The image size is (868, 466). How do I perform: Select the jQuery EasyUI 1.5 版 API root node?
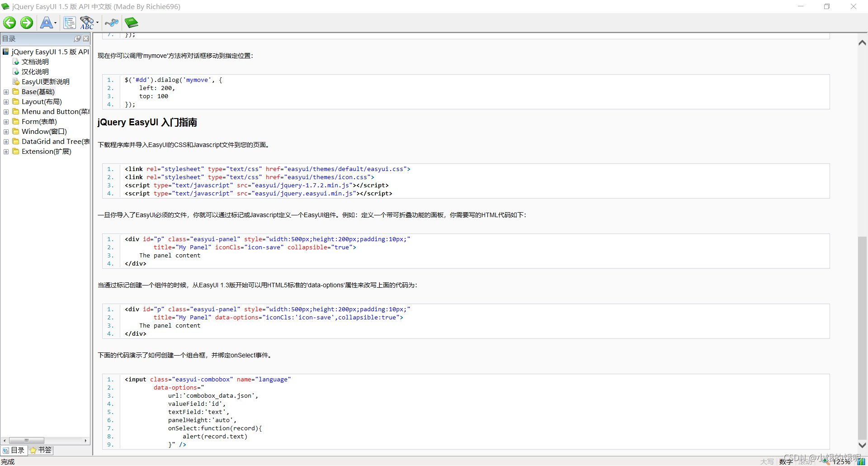coord(50,52)
